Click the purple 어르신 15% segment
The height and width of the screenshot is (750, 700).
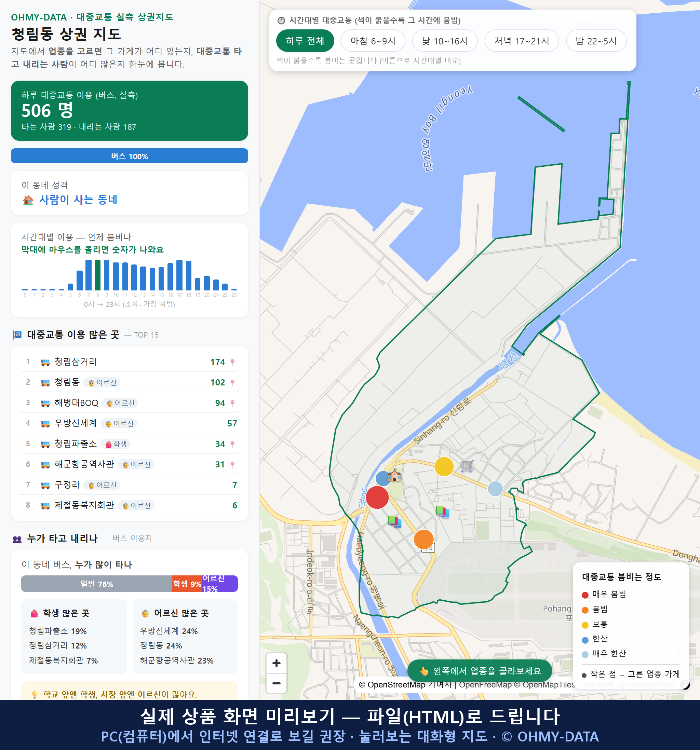tap(220, 584)
